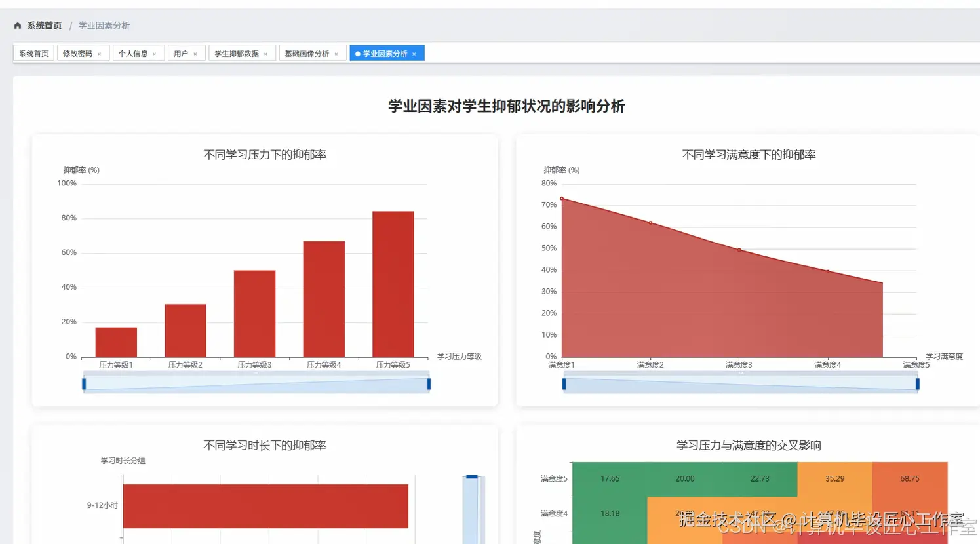This screenshot has width=980, height=544.
Task: Close the 用户 tab
Action: tap(195, 54)
